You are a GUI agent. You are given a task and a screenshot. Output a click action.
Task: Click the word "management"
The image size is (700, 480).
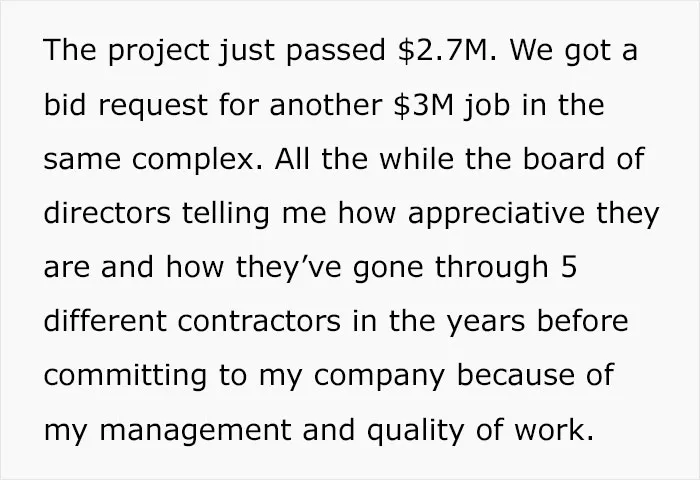click(x=195, y=430)
